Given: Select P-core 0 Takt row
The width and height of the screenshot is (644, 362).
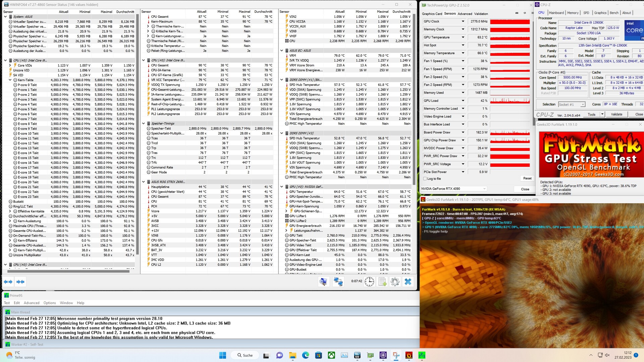Looking at the screenshot, I should click(69, 85).
